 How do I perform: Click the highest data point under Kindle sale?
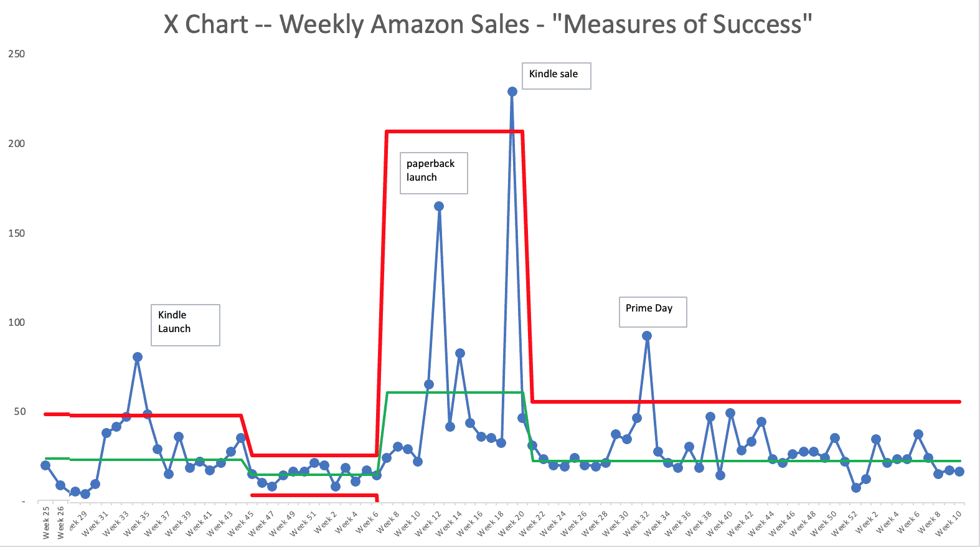click(x=512, y=92)
